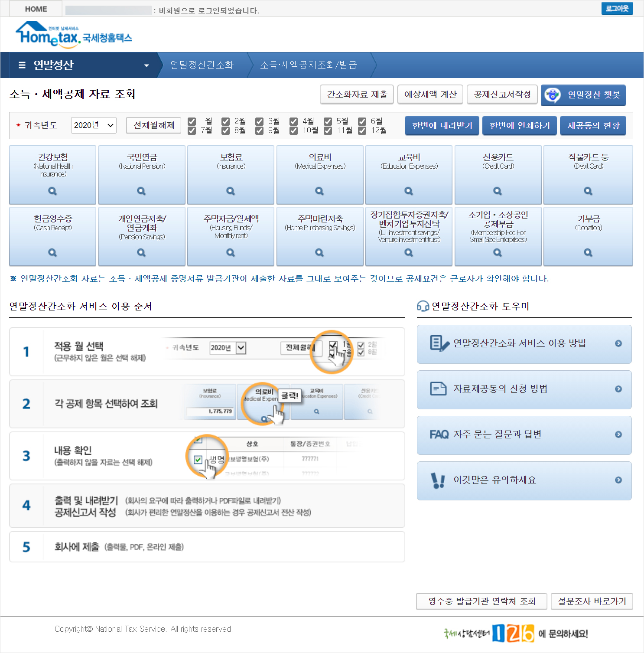644x653 pixels.
Task: Open the hamburger menu icon beside 연말정산
Action: coord(22,65)
